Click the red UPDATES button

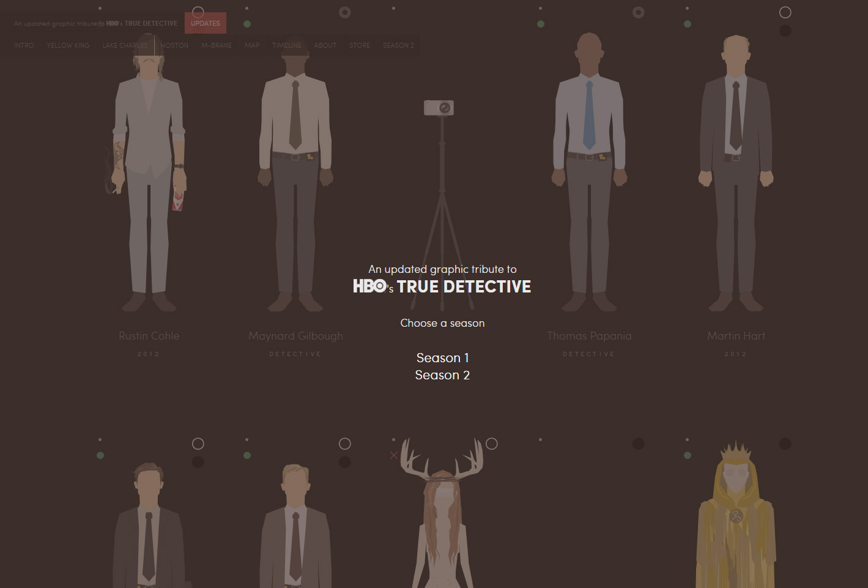click(x=205, y=23)
